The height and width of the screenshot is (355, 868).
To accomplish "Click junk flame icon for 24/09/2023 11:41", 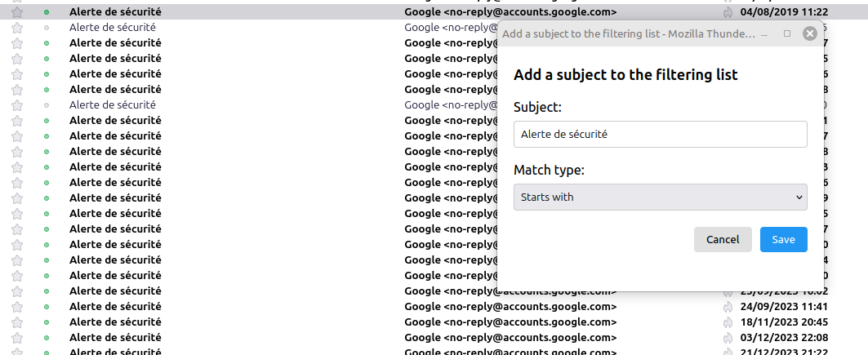I will pyautogui.click(x=728, y=306).
